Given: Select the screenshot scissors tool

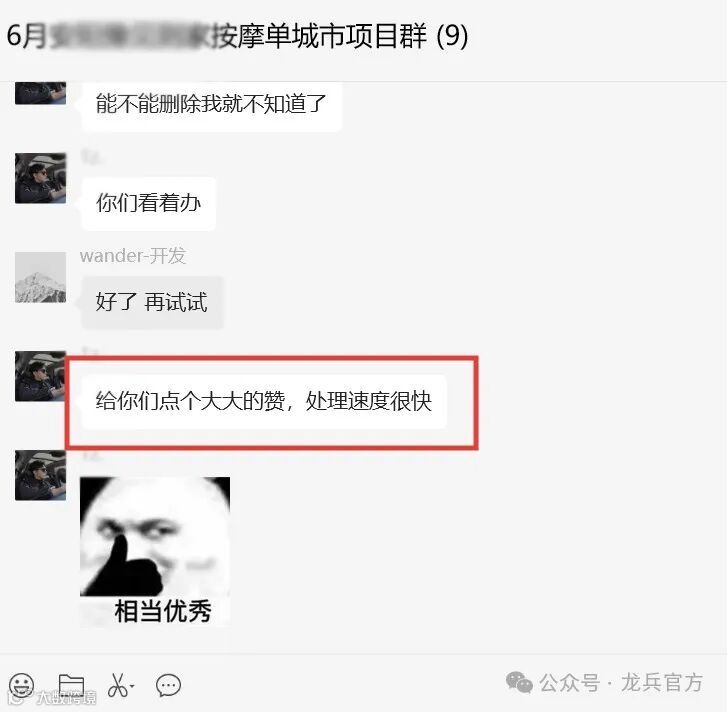Looking at the screenshot, I should [x=118, y=685].
